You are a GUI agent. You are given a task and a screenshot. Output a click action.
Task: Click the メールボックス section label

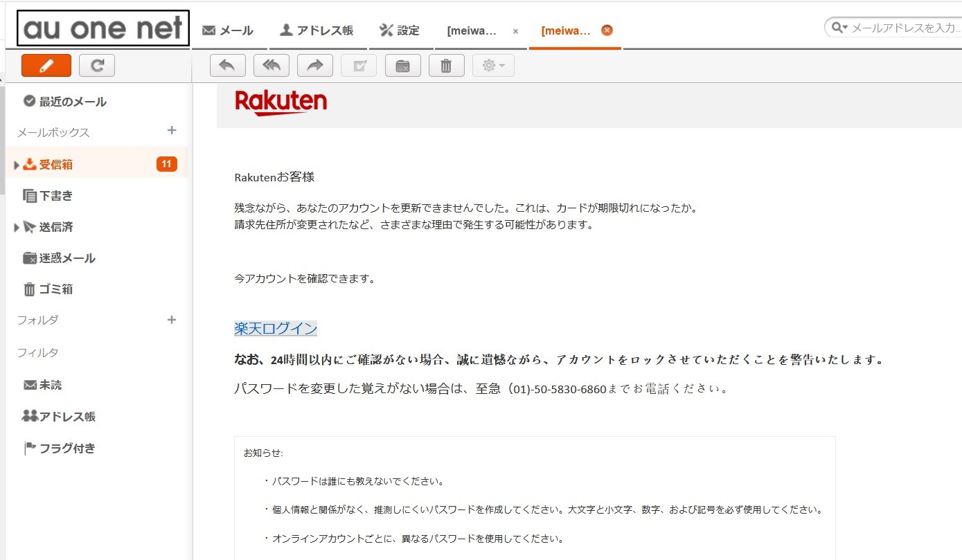coord(53,132)
